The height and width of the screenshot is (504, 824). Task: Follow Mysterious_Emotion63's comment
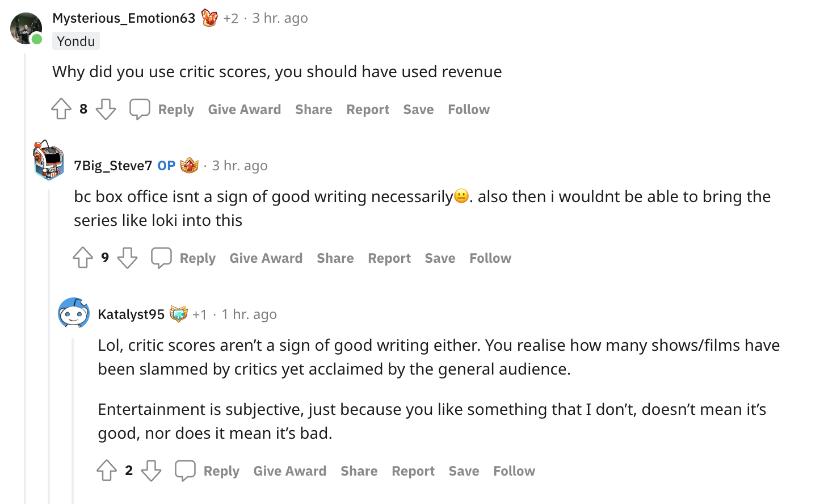click(468, 110)
